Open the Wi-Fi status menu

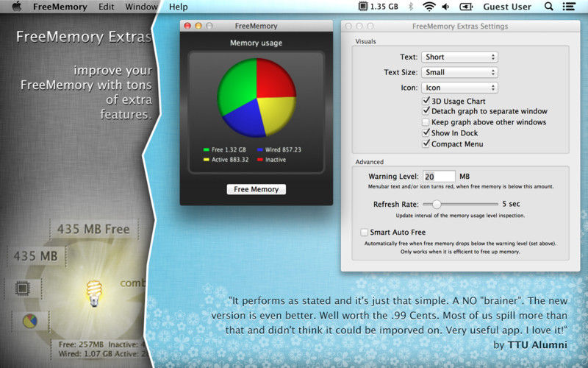click(429, 7)
